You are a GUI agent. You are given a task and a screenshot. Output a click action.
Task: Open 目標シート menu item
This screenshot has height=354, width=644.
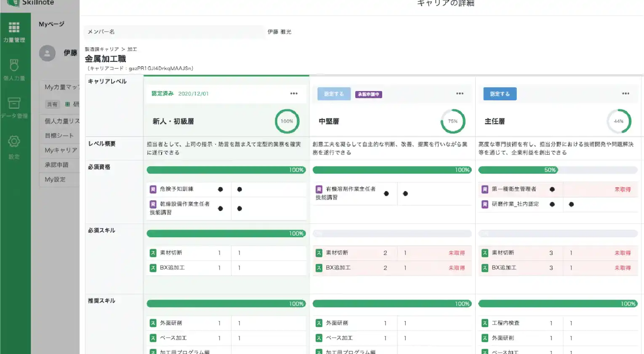pyautogui.click(x=59, y=136)
